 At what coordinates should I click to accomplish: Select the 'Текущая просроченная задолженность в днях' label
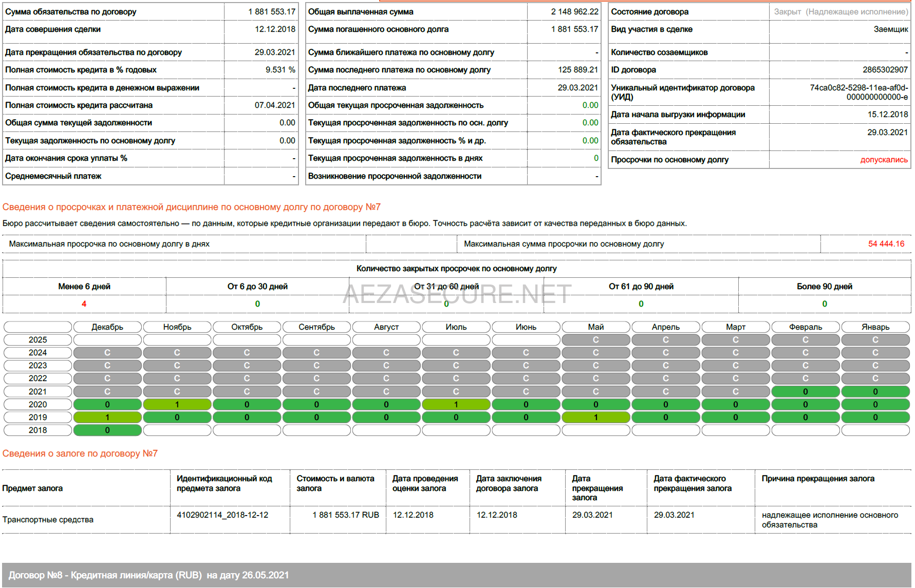[x=395, y=158]
